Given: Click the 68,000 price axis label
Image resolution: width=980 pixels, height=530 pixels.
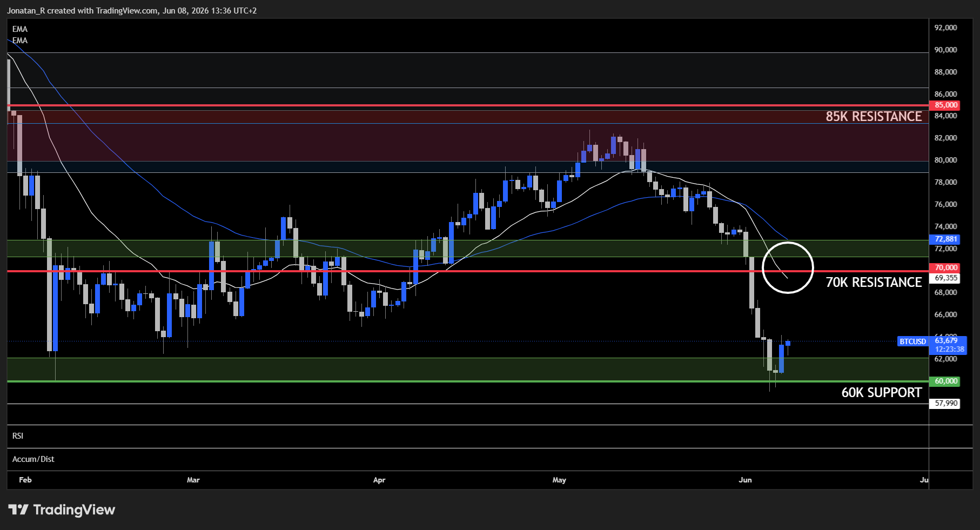Looking at the screenshot, I should (x=945, y=292).
